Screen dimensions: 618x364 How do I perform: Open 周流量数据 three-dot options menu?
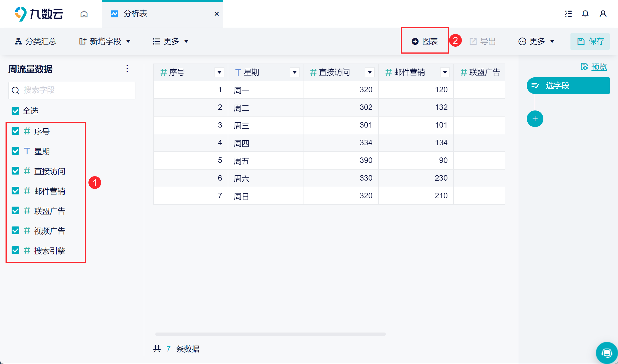tap(127, 69)
